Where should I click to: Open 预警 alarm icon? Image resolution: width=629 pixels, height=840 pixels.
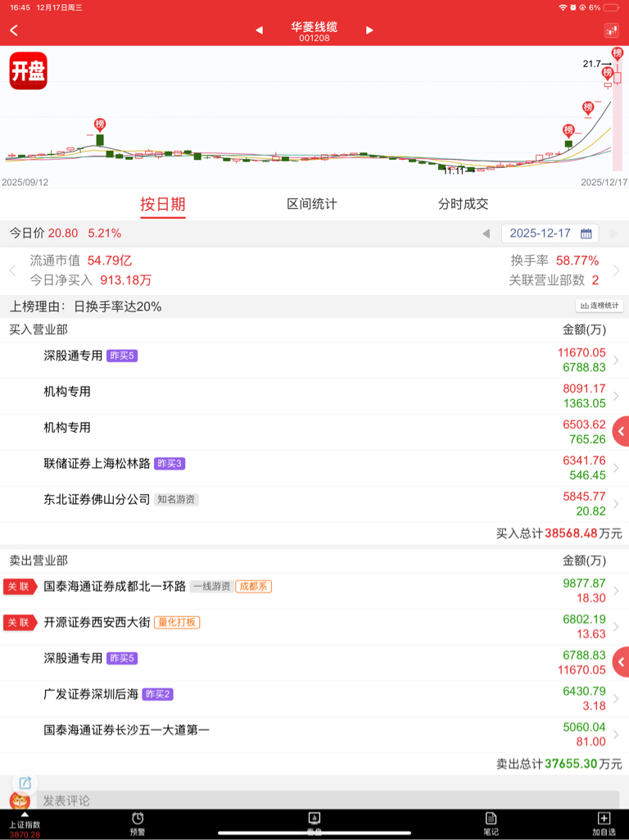click(138, 824)
